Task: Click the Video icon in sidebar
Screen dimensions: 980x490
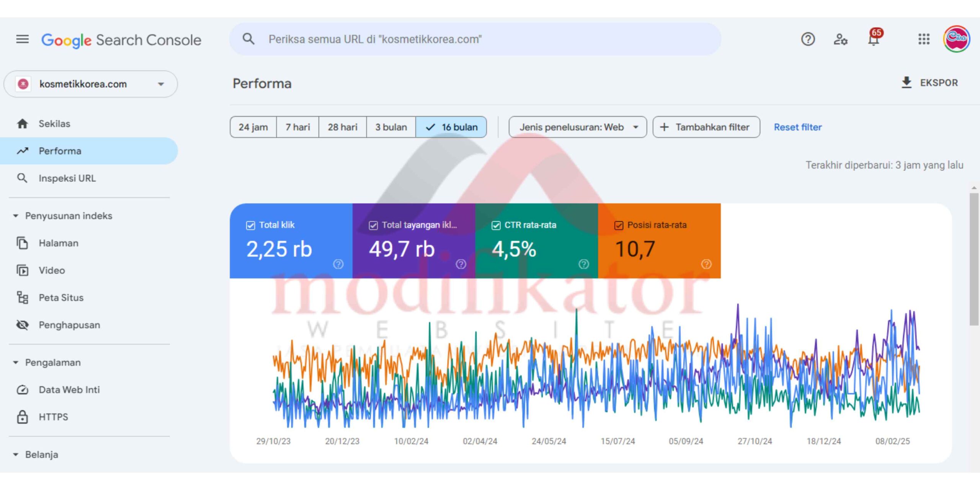Action: (22, 270)
